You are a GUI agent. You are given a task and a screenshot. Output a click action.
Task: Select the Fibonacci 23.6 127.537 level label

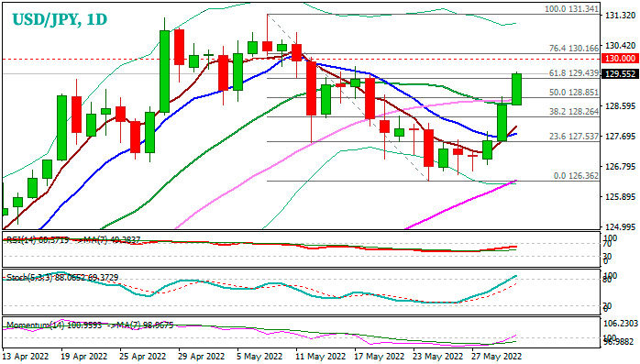pos(574,137)
